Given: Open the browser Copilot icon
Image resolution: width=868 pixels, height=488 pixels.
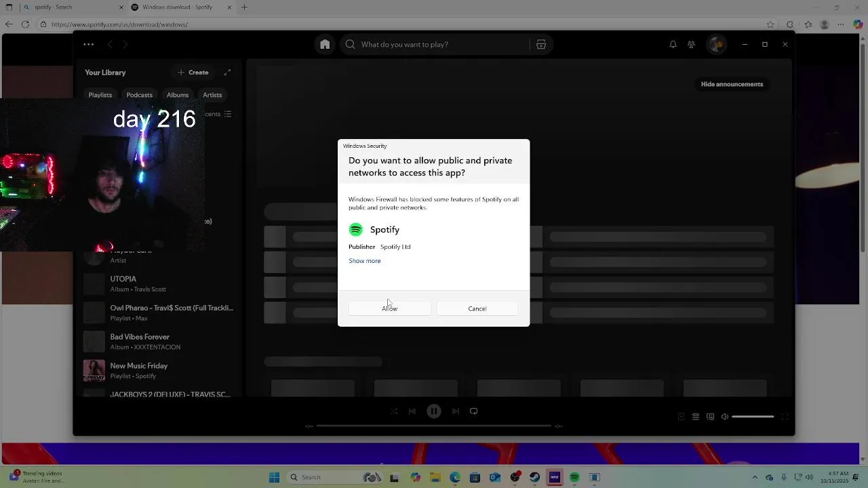Looking at the screenshot, I should tap(858, 24).
